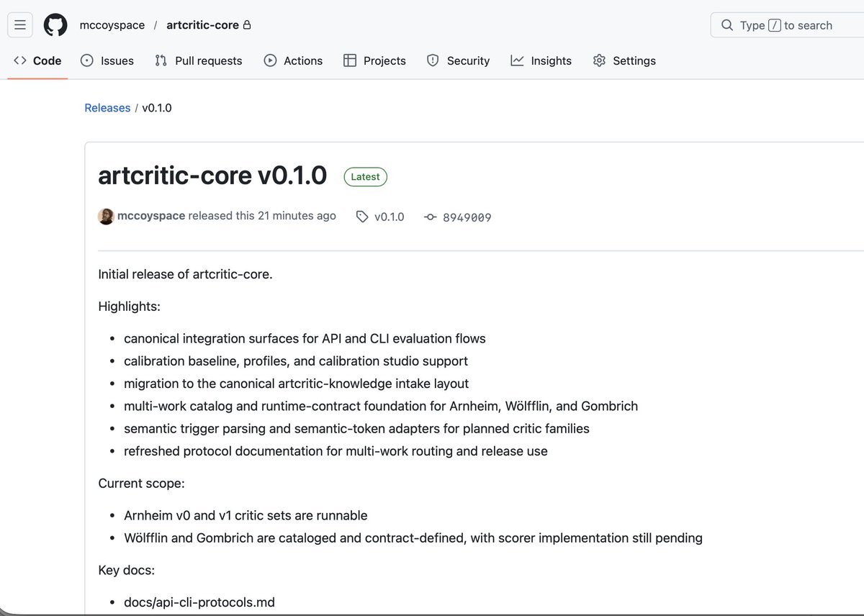Click the Settings gear icon

pos(599,60)
